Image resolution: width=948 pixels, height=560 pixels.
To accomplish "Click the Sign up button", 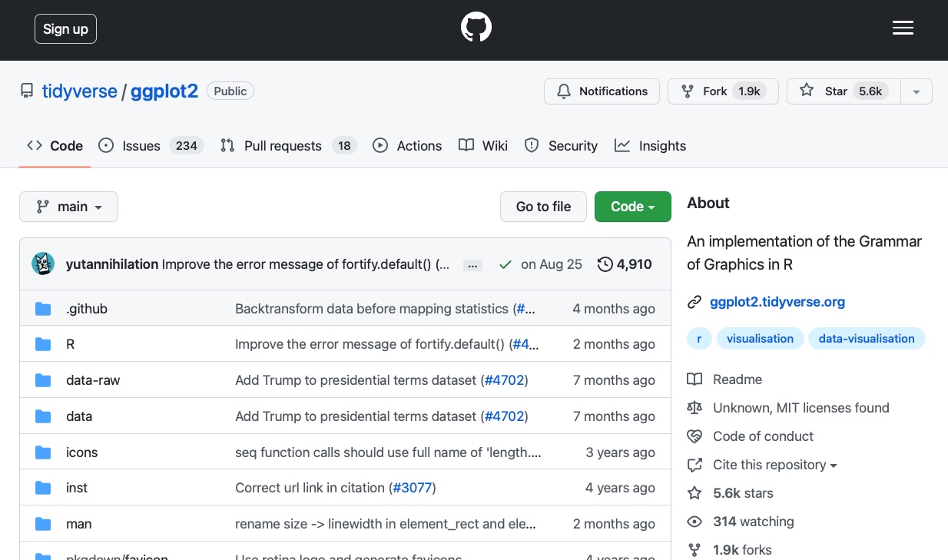I will (65, 29).
